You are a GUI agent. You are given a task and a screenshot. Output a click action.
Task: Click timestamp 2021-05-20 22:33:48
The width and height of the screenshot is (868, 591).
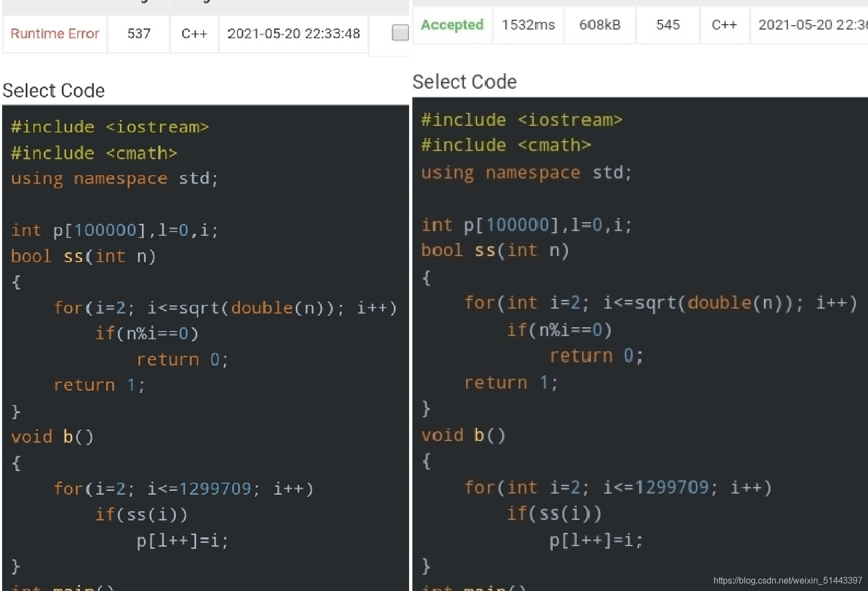click(x=294, y=33)
